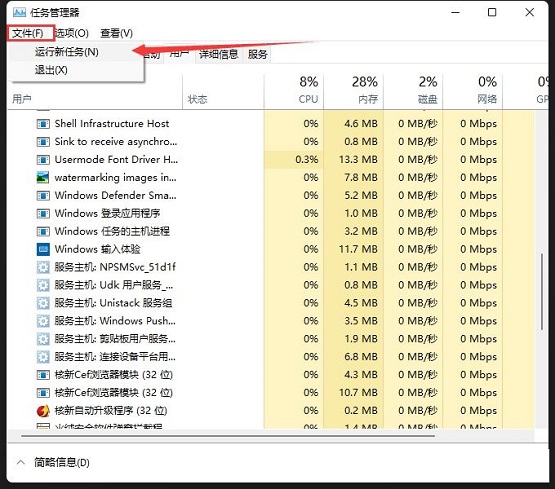The width and height of the screenshot is (555, 489).
Task: Click the Sink to receive asynchro... icon
Action: (x=43, y=142)
